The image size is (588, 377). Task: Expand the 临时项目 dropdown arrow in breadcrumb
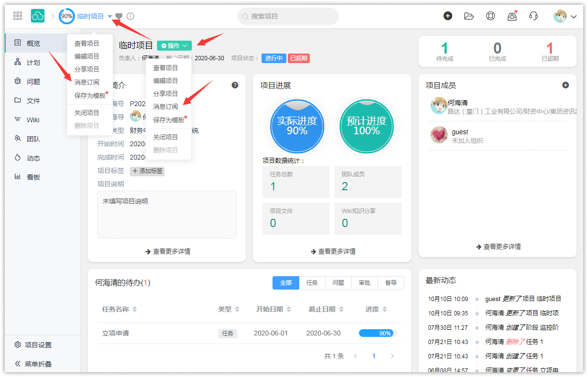point(110,16)
